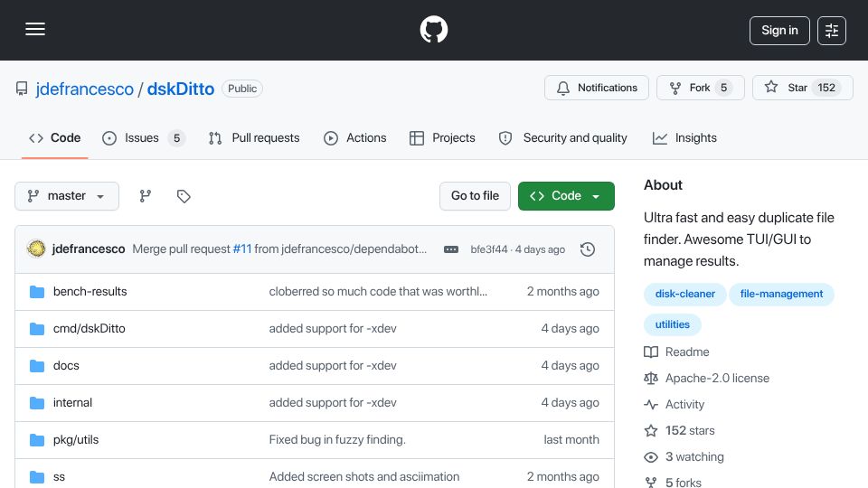Screen dimensions: 868x488
Task: Click the bench-results folder icon
Action: (x=37, y=292)
